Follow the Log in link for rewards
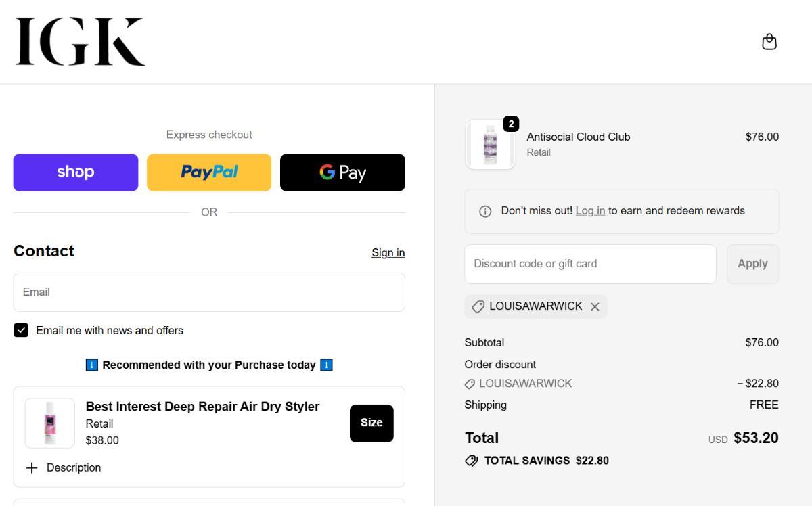This screenshot has height=506, width=812. (590, 210)
